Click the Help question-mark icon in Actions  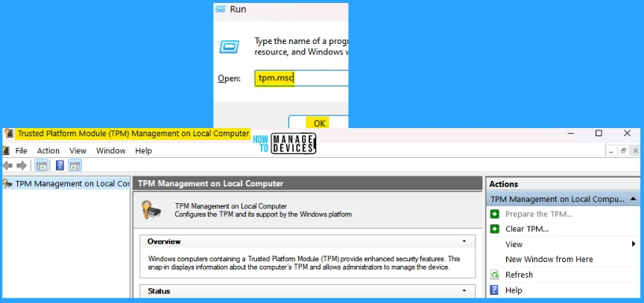click(495, 290)
